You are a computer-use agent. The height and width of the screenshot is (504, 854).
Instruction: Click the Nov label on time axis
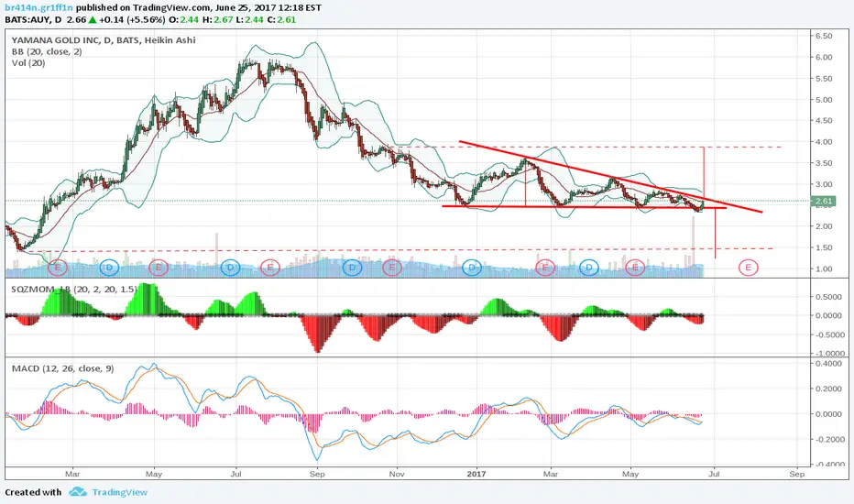[x=397, y=474]
